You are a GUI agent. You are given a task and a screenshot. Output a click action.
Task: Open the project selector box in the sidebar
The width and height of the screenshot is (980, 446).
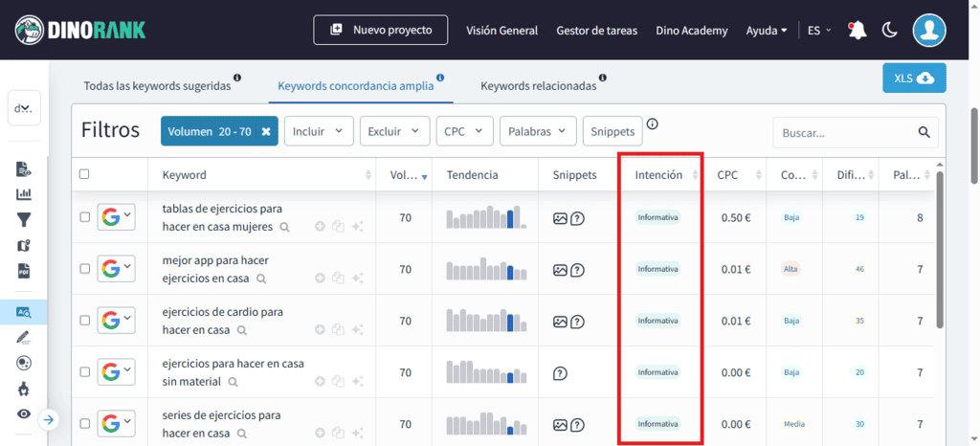tap(24, 108)
